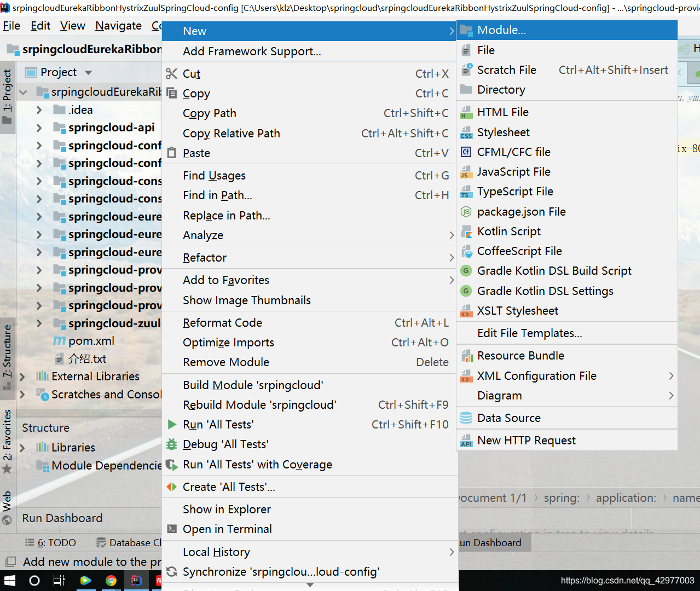The width and height of the screenshot is (700, 591).
Task: Select Remove Module
Action: pyautogui.click(x=309, y=362)
